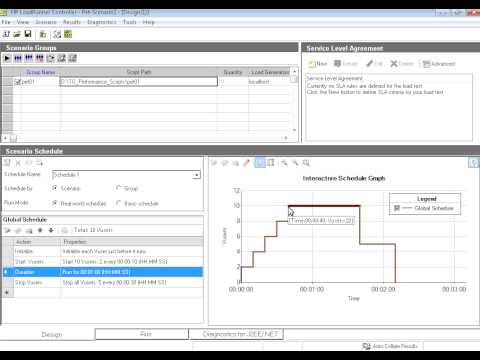Click the Details button in Service Level Agreement
This screenshot has height=360, width=480.
click(x=346, y=64)
